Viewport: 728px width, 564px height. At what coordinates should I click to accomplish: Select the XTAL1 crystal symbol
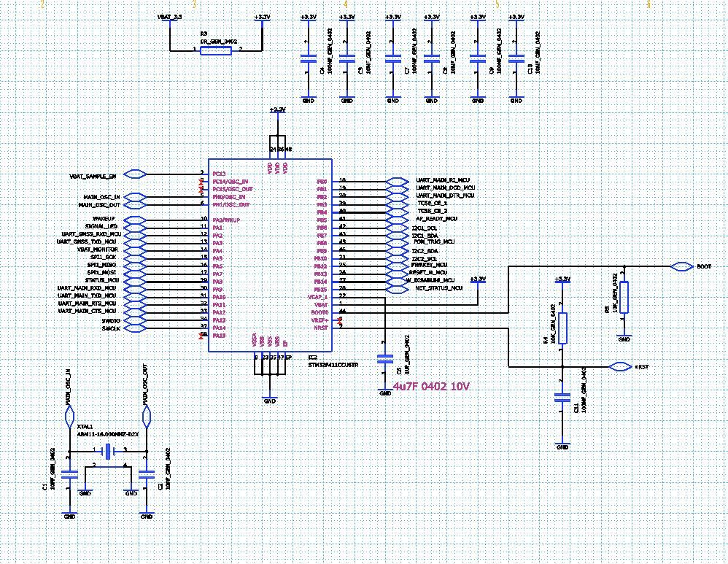[x=109, y=451]
